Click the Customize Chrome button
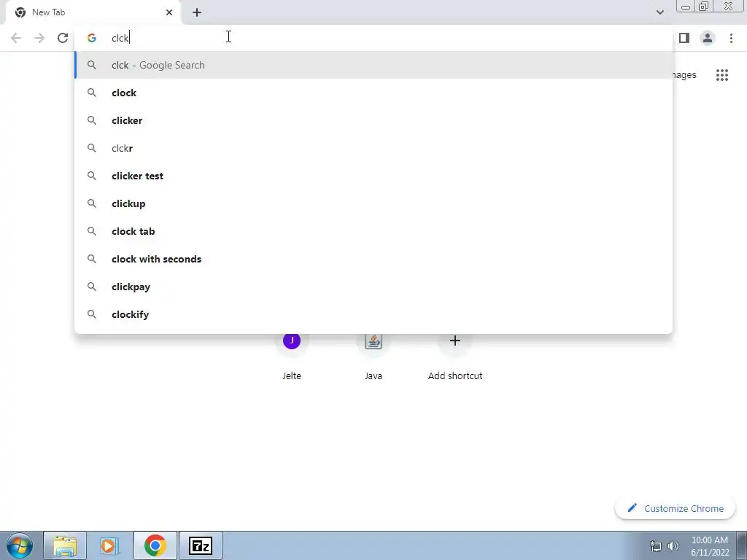 [x=675, y=508]
